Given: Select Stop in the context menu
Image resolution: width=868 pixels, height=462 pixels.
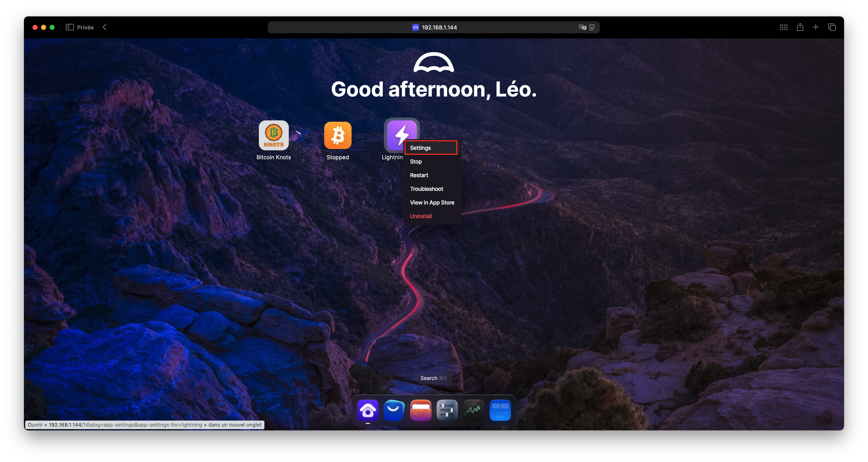Looking at the screenshot, I should click(x=432, y=162).
